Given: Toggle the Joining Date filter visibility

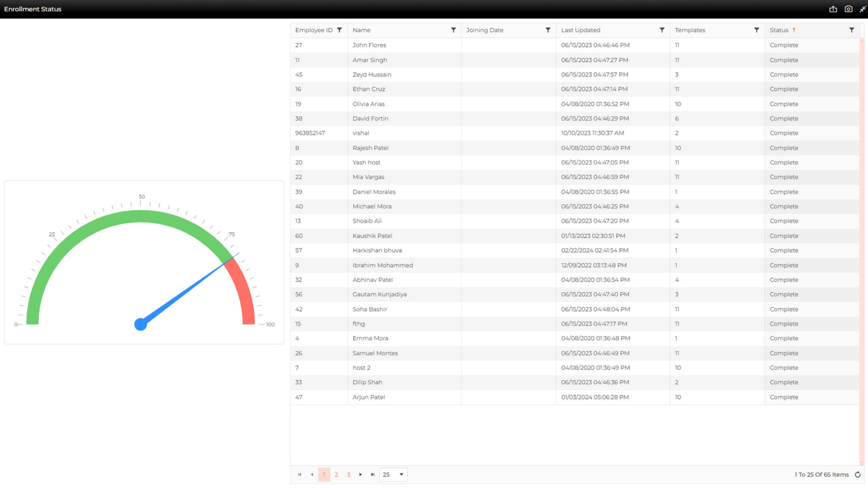Looking at the screenshot, I should click(x=547, y=29).
